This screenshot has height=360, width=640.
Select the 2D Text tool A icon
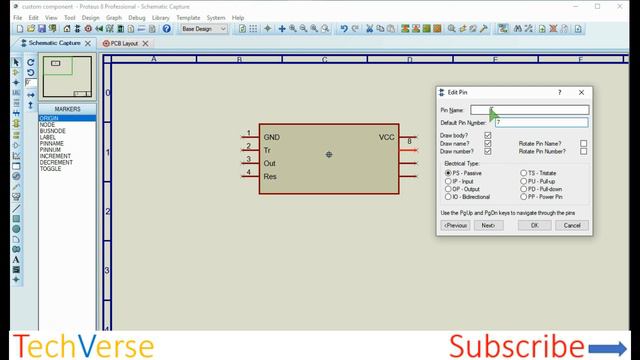pyautogui.click(x=16, y=260)
